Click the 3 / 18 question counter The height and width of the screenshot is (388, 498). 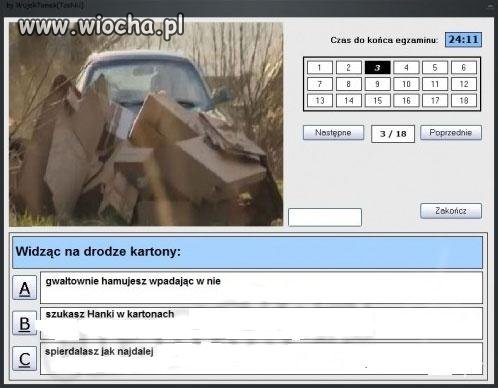[393, 134]
